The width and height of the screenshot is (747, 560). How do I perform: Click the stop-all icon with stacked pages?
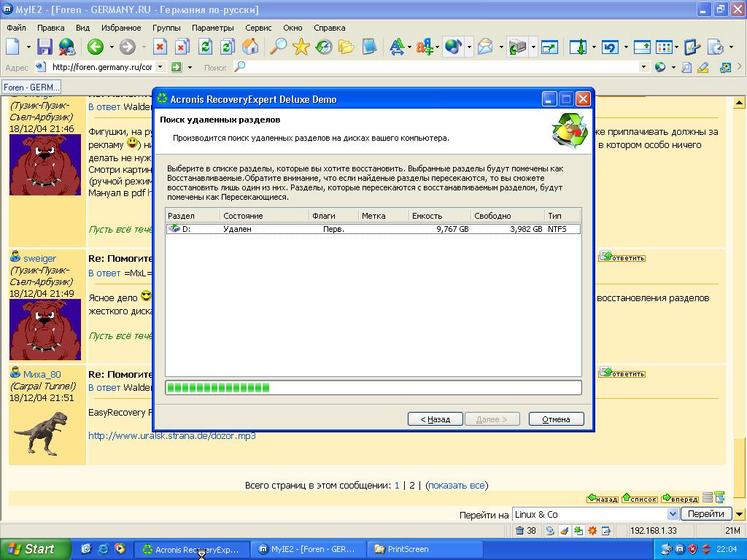click(x=182, y=47)
